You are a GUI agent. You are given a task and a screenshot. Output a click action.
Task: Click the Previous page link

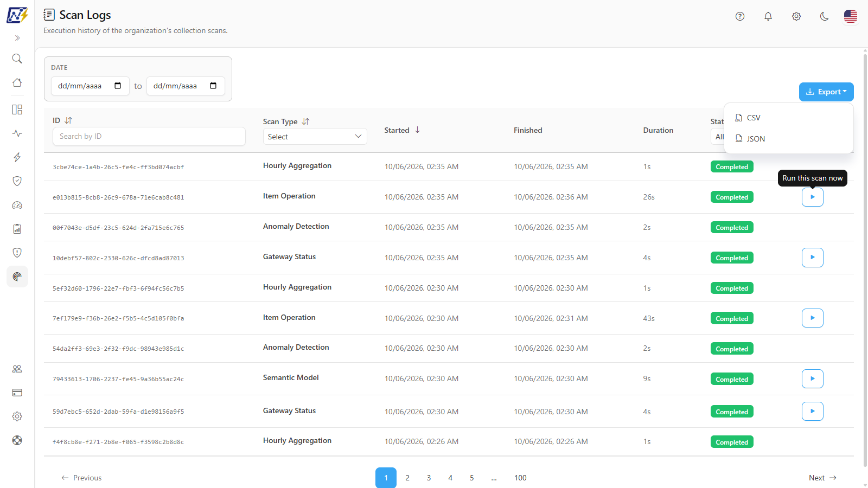pos(81,478)
